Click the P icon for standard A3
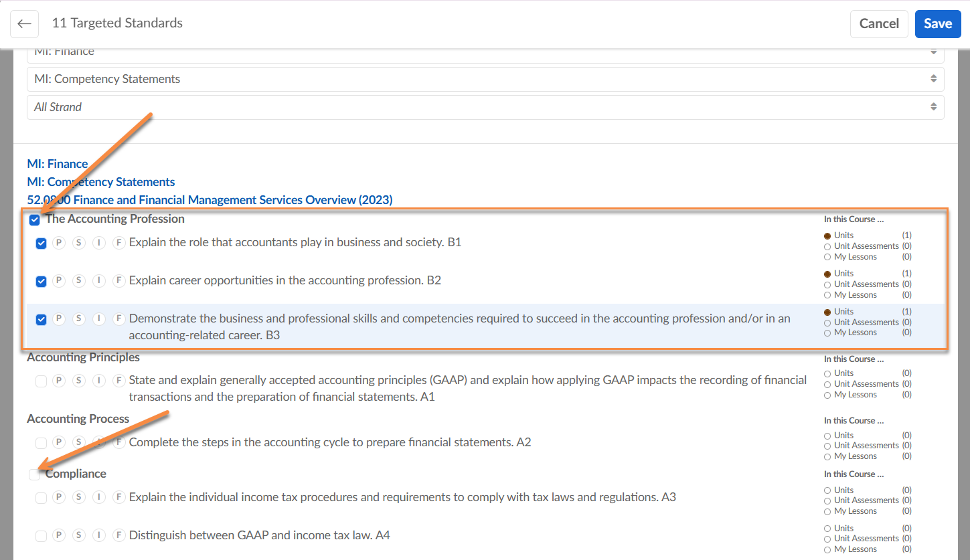This screenshot has height=560, width=970. (59, 498)
